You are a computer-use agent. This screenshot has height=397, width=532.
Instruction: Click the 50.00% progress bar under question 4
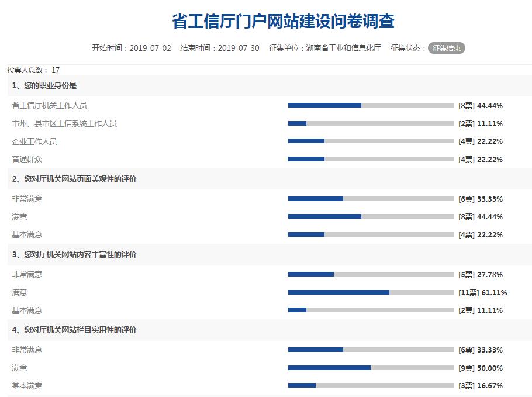pyautogui.click(x=371, y=368)
